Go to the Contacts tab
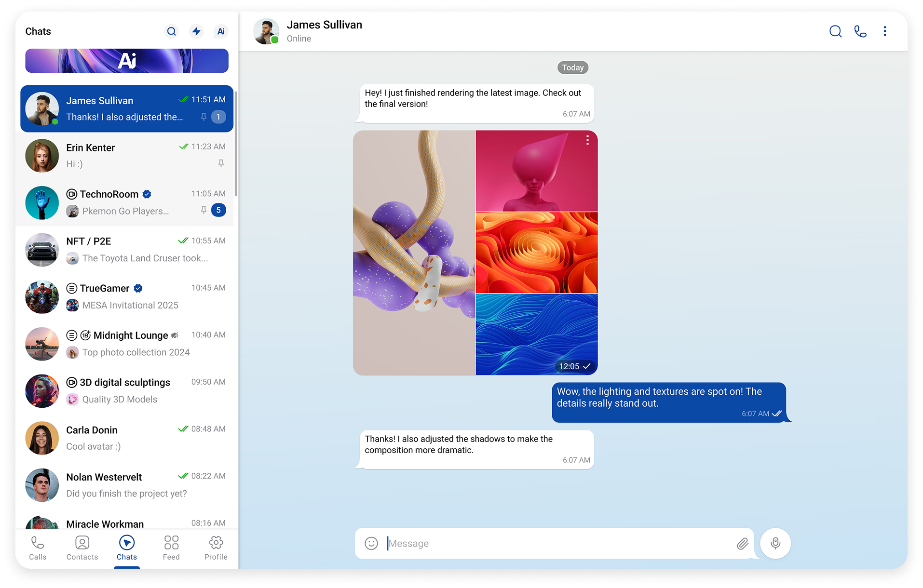Image resolution: width=923 pixels, height=588 pixels. [82, 548]
